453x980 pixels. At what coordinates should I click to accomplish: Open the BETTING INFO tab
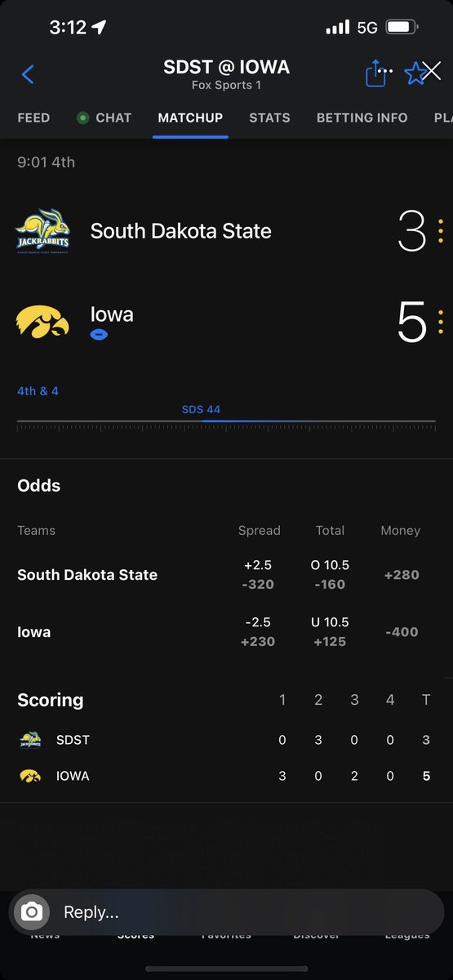pyautogui.click(x=362, y=118)
